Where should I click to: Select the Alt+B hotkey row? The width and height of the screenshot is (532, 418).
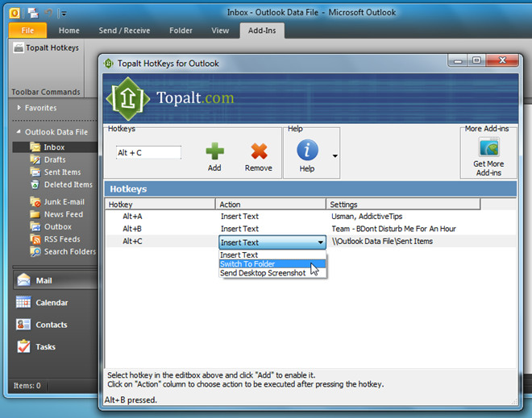pos(310,229)
